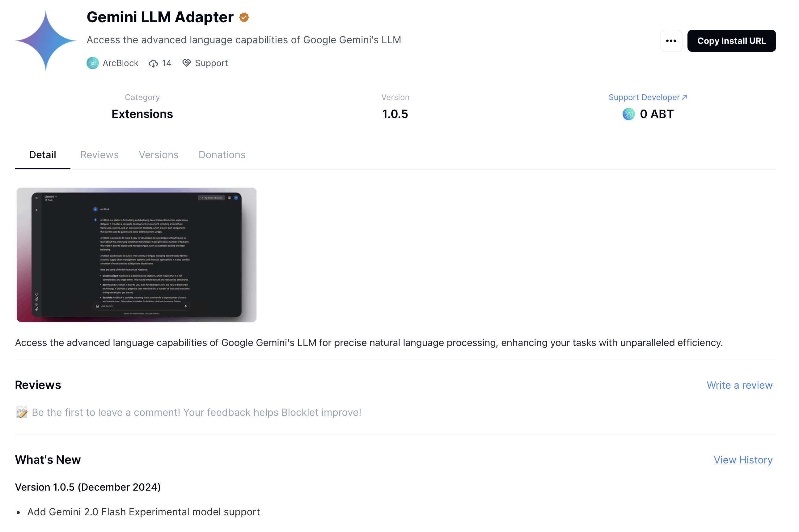Click the ABT token icon

click(628, 114)
